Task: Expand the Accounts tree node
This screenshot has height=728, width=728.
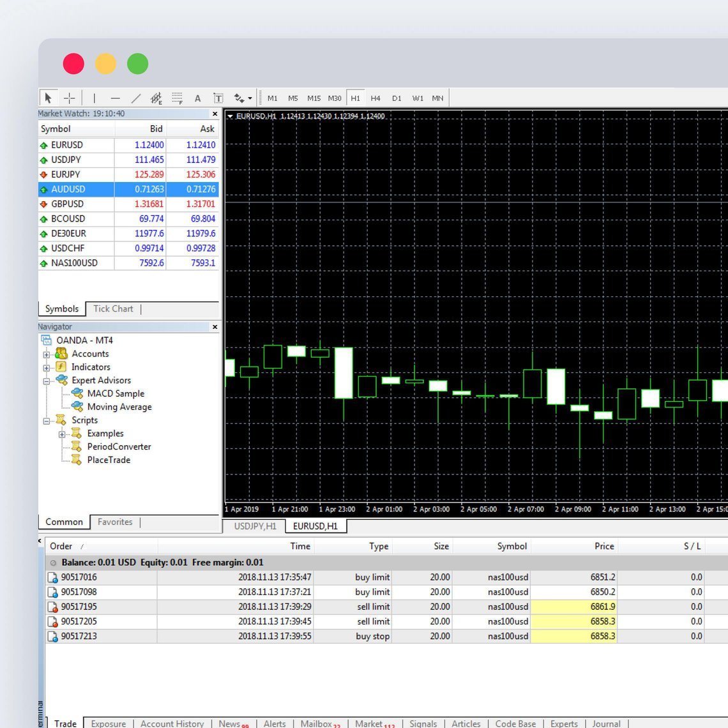Action: [x=46, y=354]
